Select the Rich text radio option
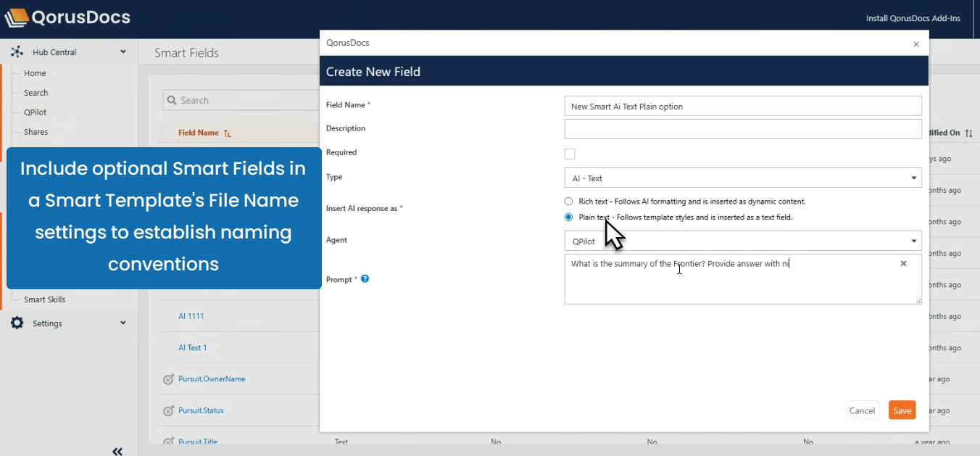Viewport: 980px width, 456px height. [x=568, y=202]
